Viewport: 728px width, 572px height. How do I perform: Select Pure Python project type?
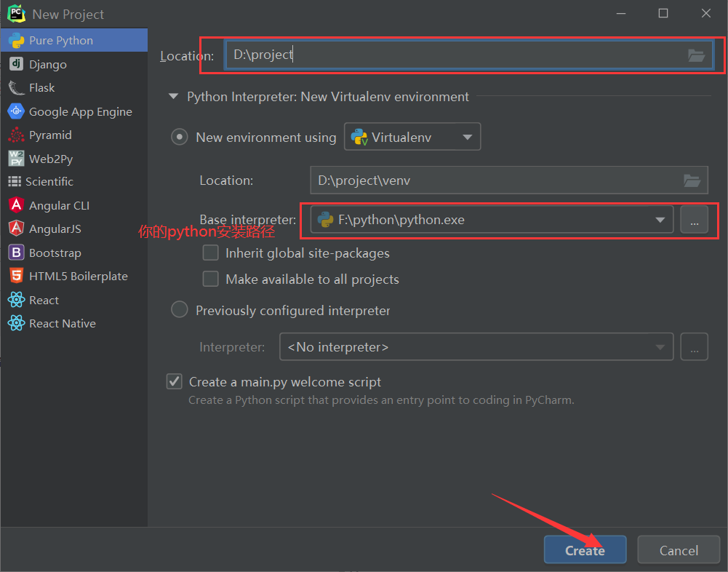(x=74, y=41)
